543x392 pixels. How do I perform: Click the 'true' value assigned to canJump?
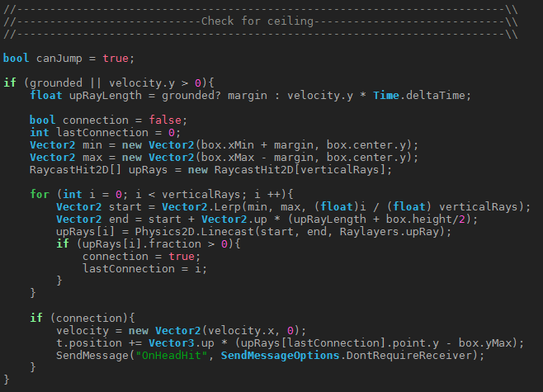(116, 58)
